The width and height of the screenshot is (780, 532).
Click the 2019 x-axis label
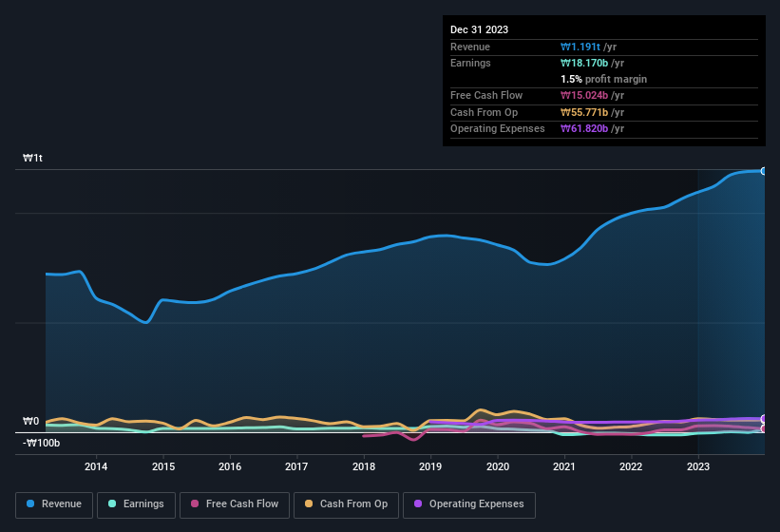[x=430, y=466]
